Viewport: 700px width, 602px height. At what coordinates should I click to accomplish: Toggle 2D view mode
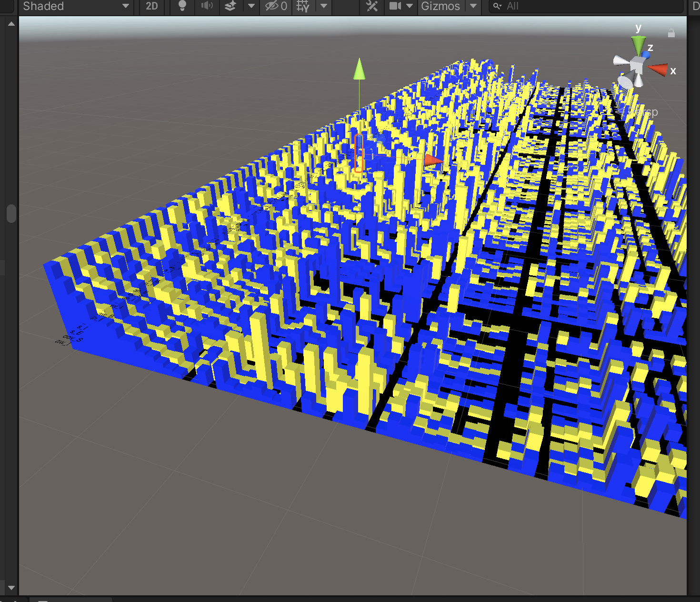coord(151,6)
